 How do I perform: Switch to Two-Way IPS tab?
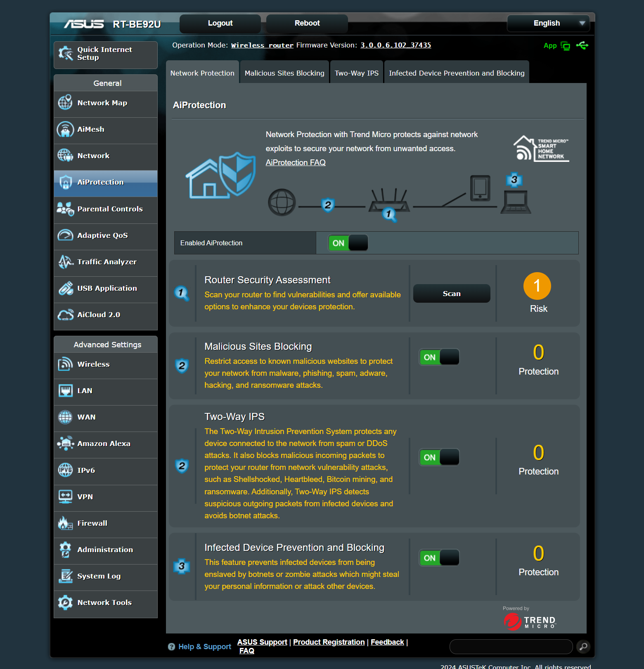357,73
